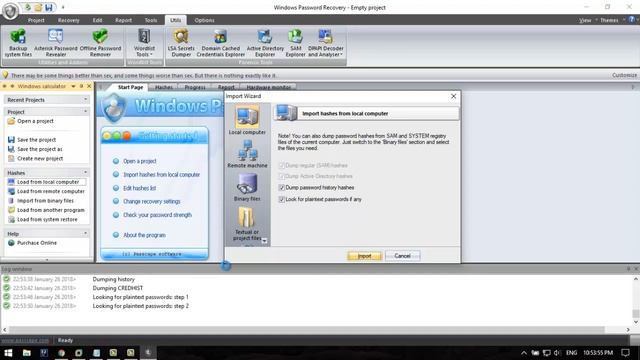The image size is (640, 360).
Task: Click the application shield logo button
Action: 10,11
